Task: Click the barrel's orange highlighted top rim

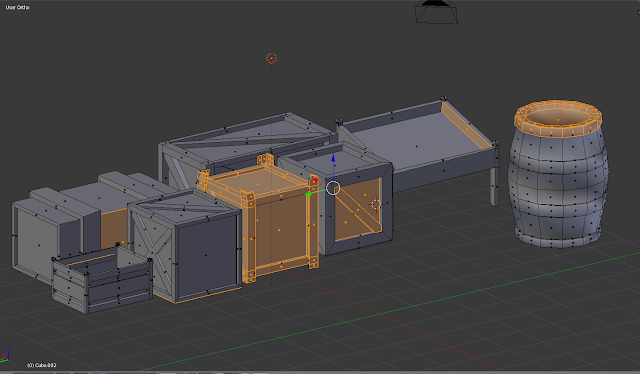Action: point(558,118)
